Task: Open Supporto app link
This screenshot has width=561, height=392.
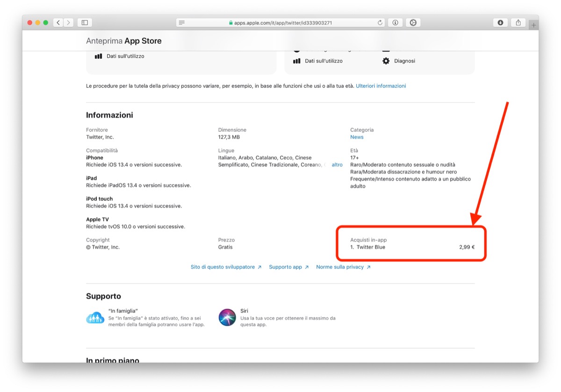Action: pos(289,267)
